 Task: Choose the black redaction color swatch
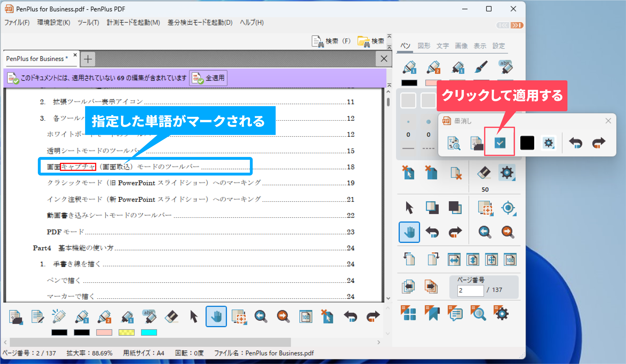[527, 143]
